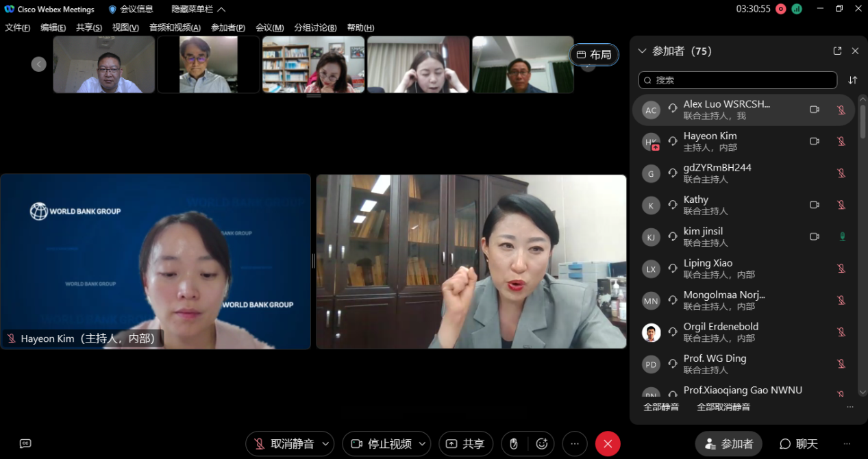Toggle the 取消静音 unmute button
The image size is (868, 459).
283,444
